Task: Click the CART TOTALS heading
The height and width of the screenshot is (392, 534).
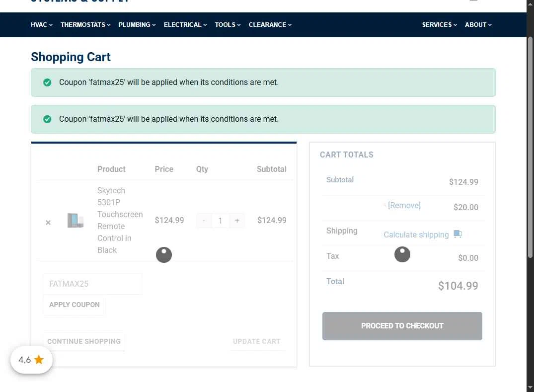Action: (x=346, y=155)
